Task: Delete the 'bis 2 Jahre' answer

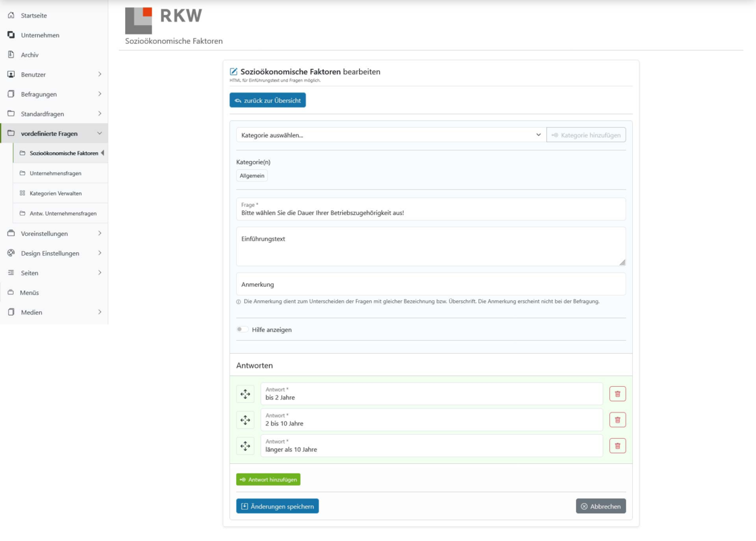Action: tap(617, 394)
